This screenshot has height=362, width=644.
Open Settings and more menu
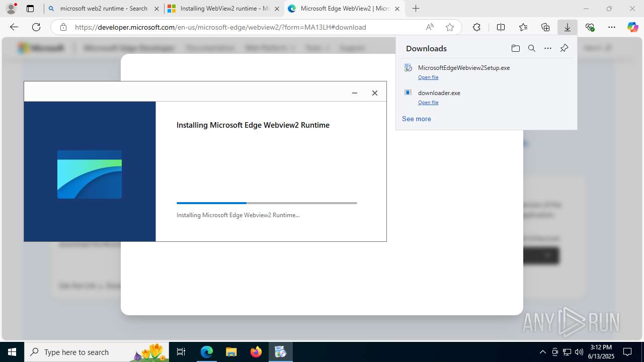612,27
